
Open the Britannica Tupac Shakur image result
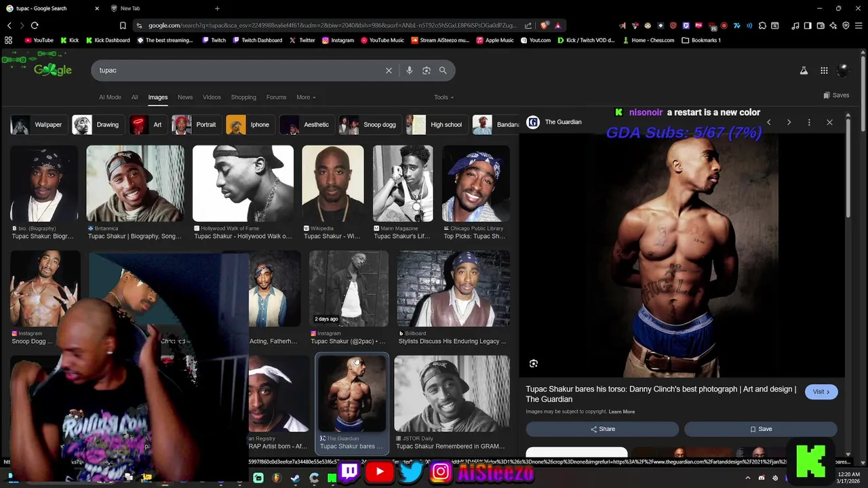click(135, 193)
